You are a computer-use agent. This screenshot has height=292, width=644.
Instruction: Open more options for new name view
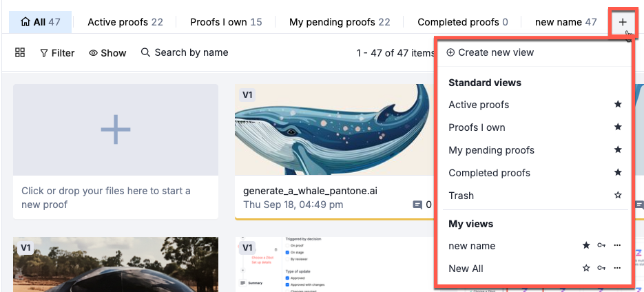pos(617,246)
